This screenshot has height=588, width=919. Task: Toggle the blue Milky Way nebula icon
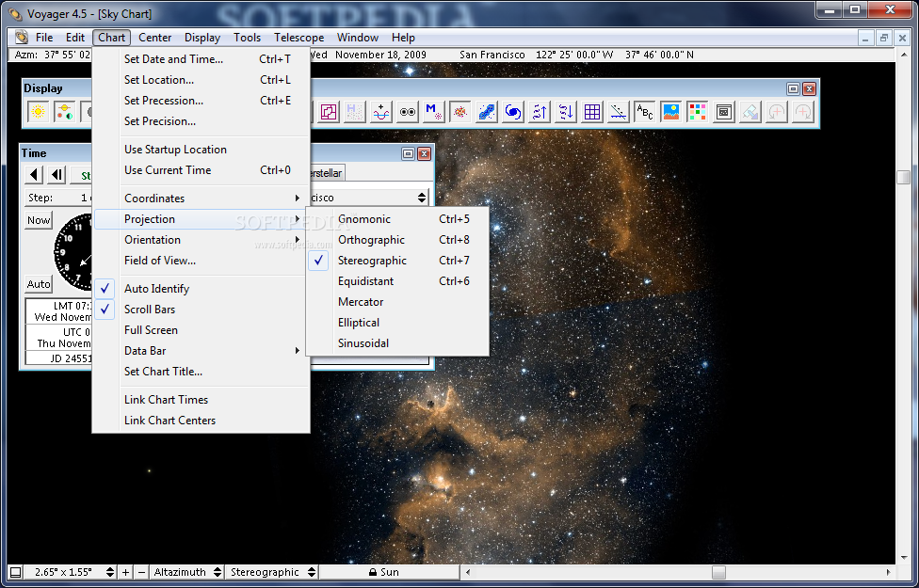487,111
